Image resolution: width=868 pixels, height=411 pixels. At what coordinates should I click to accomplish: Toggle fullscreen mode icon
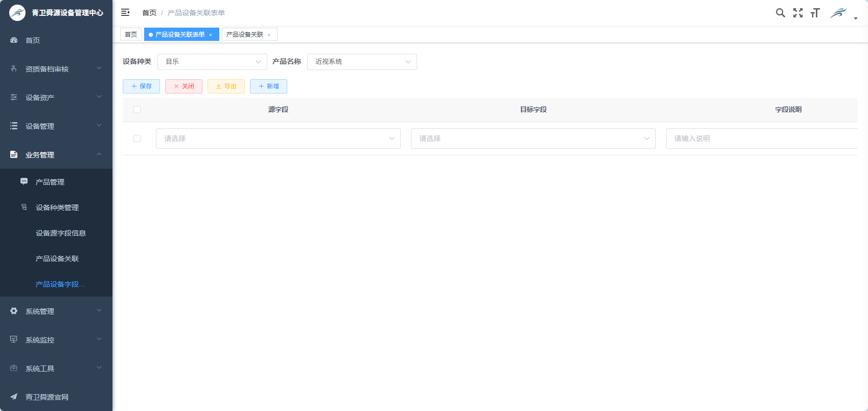(x=797, y=13)
